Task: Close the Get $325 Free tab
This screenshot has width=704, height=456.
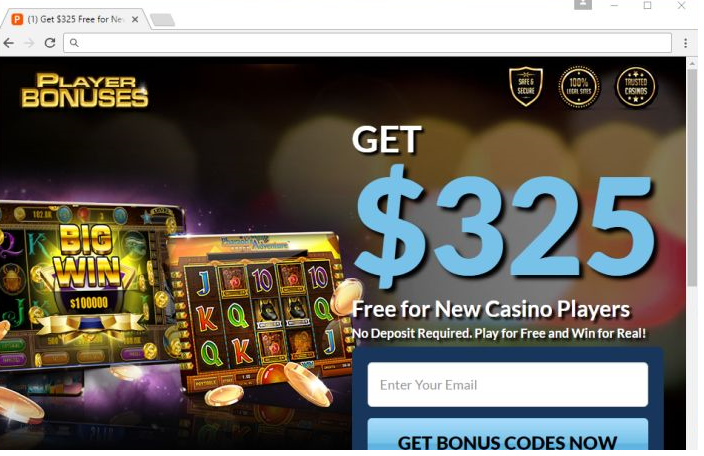Action: point(135,19)
